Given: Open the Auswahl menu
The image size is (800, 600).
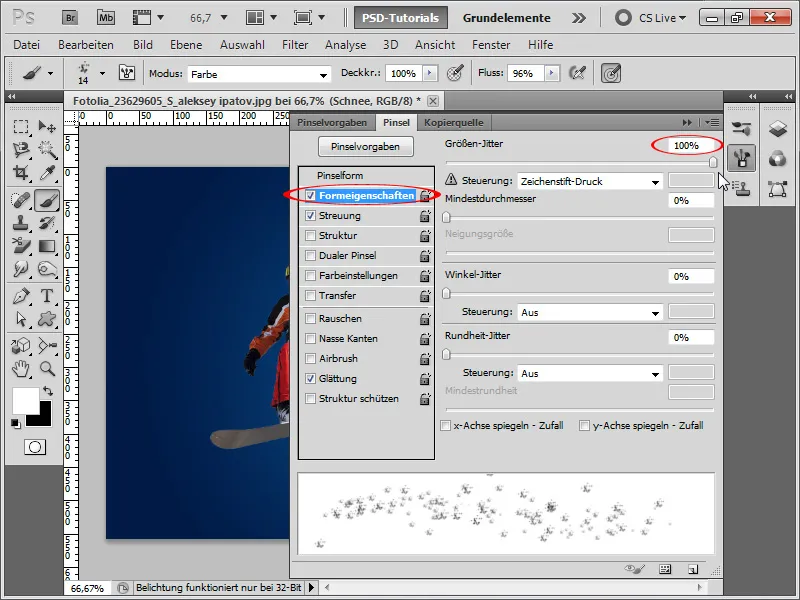Looking at the screenshot, I should (x=242, y=45).
